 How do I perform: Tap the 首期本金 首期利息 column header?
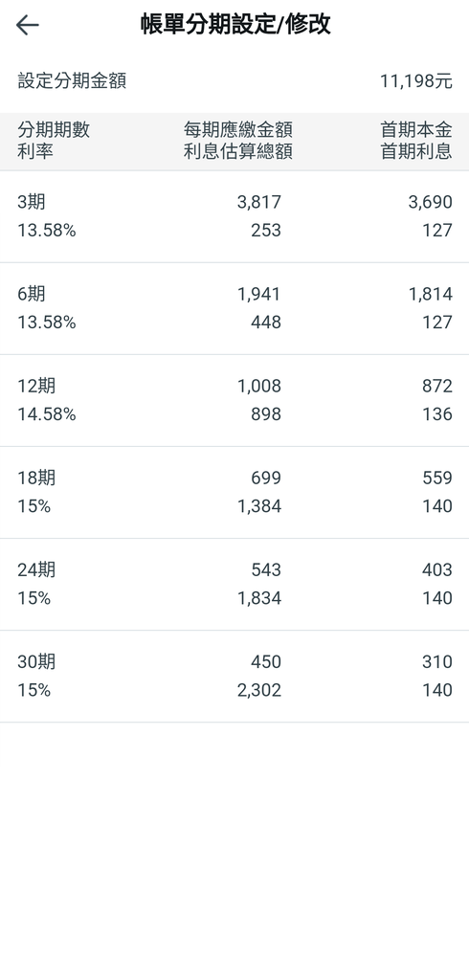pyautogui.click(x=416, y=142)
